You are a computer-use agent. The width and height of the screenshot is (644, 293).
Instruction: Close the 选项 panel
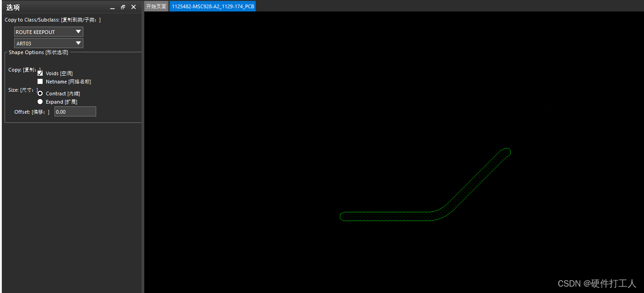click(x=134, y=7)
